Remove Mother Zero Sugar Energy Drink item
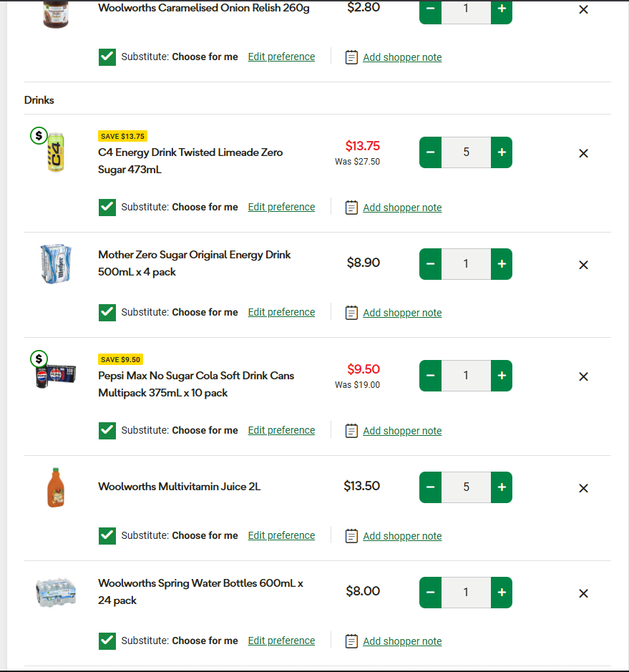629x672 pixels. pos(583,265)
